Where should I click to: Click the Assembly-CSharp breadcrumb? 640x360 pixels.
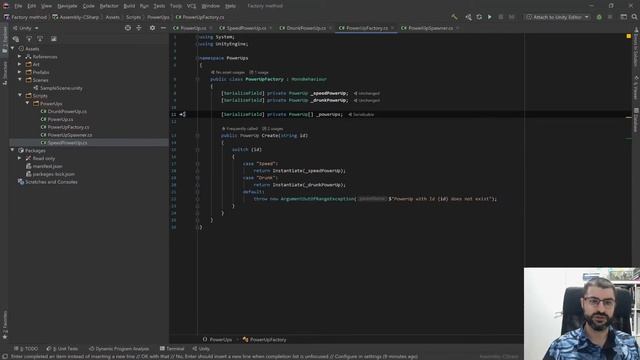click(76, 17)
